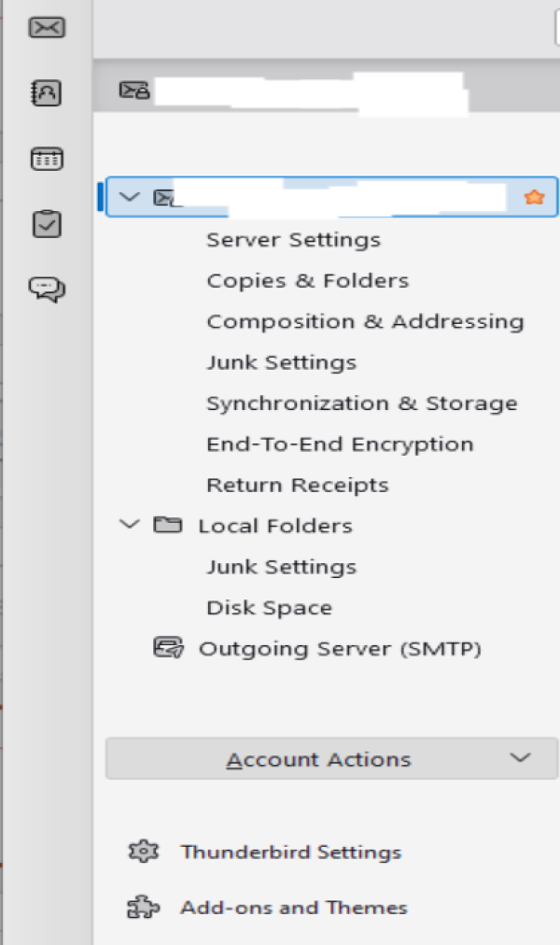This screenshot has height=945, width=560.
Task: Open the Calendar space icon
Action: tap(47, 158)
